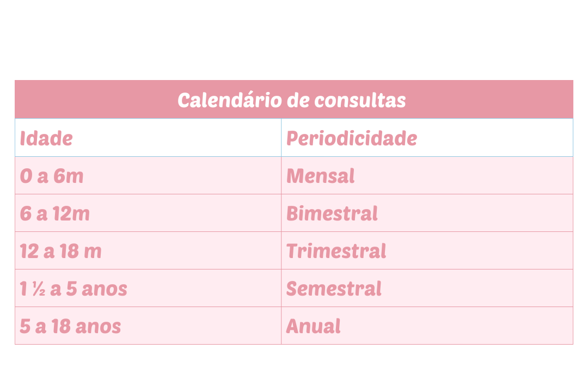Select the "Mensal" periodicity cell
Viewport: 588px width, 392px height.
click(x=321, y=176)
